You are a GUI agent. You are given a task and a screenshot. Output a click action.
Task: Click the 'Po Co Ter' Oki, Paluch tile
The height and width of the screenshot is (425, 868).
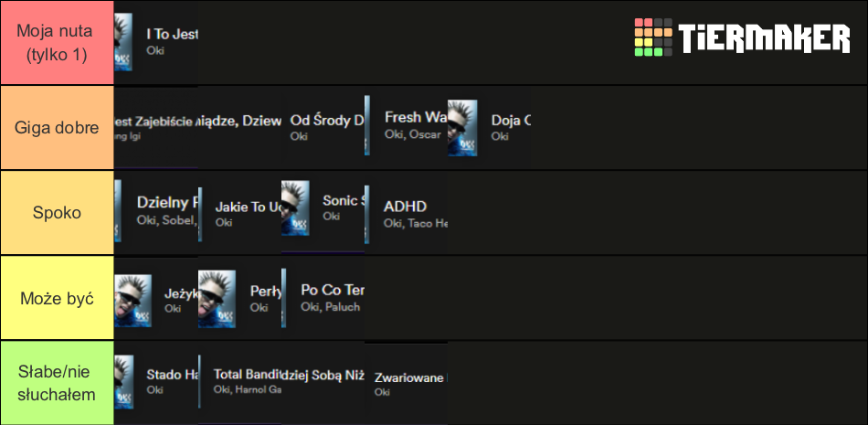coord(323,298)
